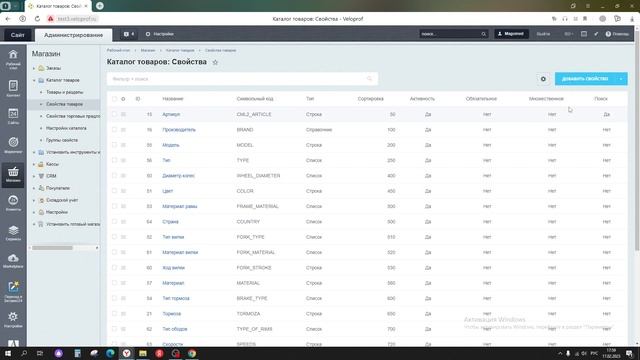Focus the top bar search field

[453, 34]
